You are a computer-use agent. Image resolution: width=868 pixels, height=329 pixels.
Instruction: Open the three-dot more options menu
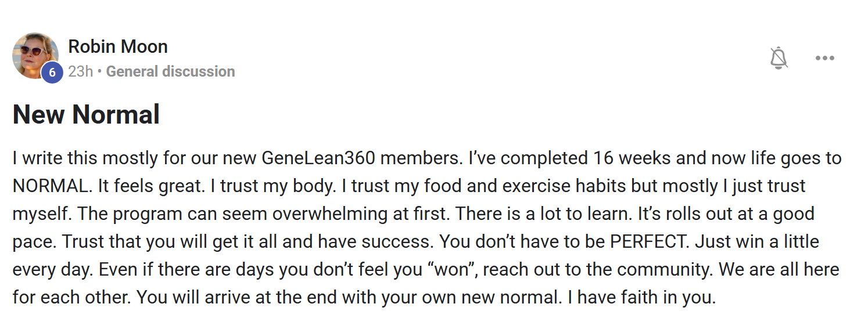(824, 58)
